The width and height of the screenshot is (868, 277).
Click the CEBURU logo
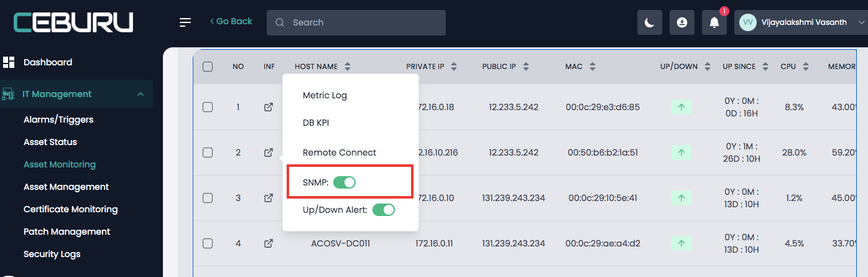(73, 23)
